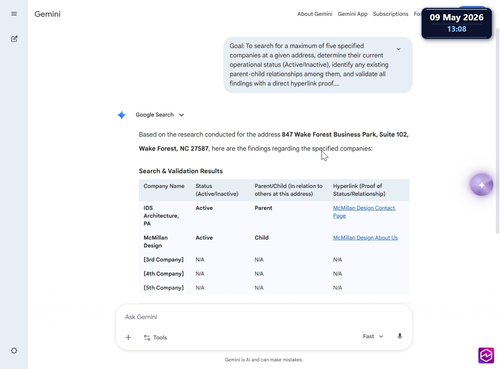Open the hamburger main menu

pos(14,14)
